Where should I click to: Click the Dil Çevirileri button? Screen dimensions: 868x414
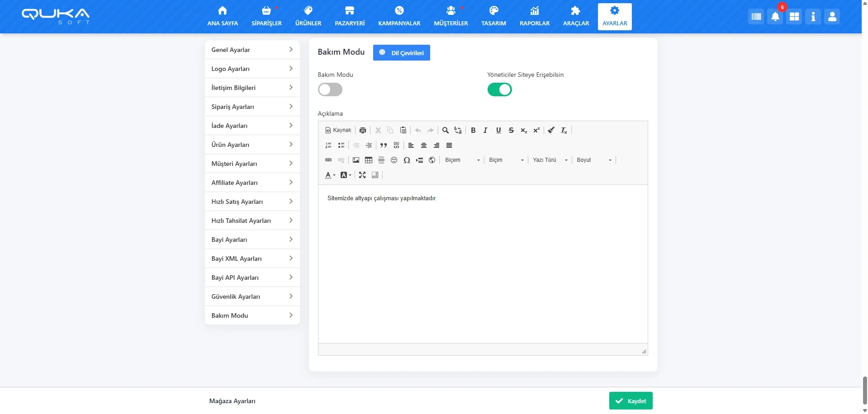(401, 53)
